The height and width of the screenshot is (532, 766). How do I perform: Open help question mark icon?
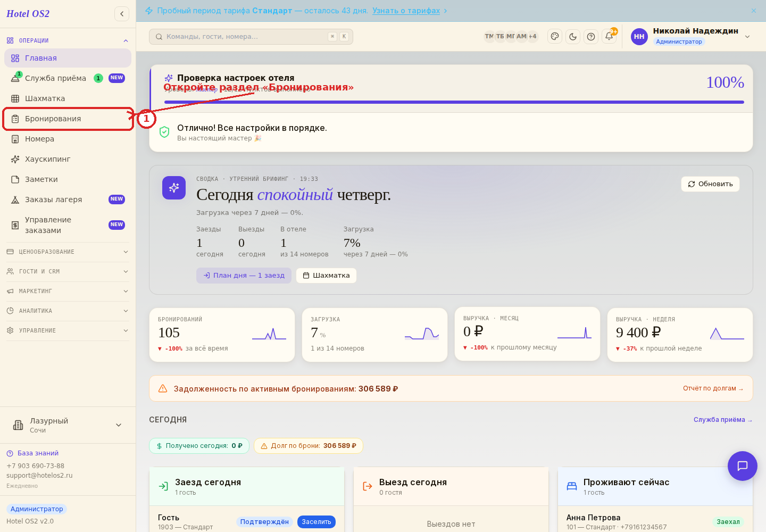click(x=591, y=36)
